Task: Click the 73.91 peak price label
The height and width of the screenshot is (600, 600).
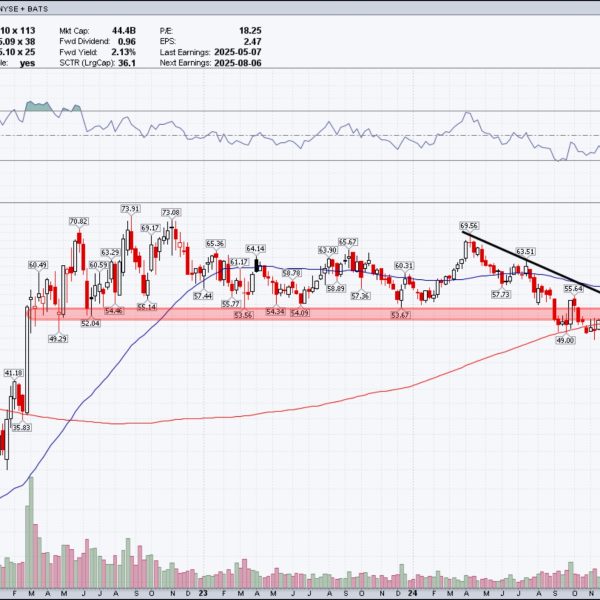Action: pyautogui.click(x=130, y=209)
